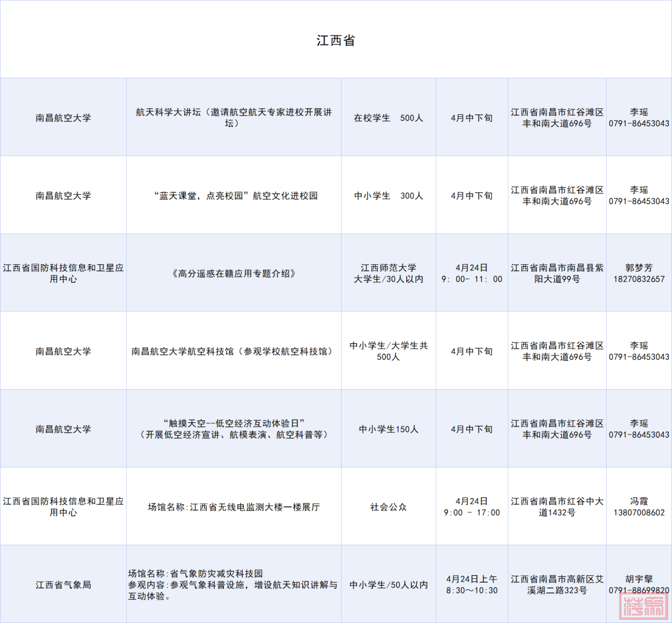Click the address in the 触摸天空 row
This screenshot has height=623, width=672.
[557, 429]
